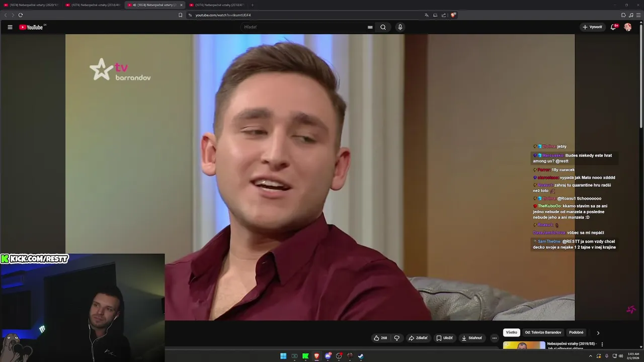The image size is (644, 362).
Task: Click the translate page icon
Action: coord(427,15)
